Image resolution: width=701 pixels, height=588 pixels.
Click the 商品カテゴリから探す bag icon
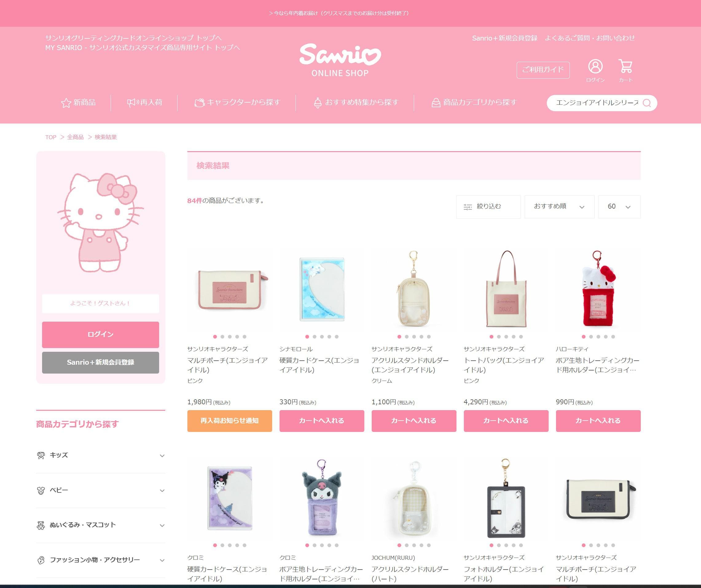point(436,103)
